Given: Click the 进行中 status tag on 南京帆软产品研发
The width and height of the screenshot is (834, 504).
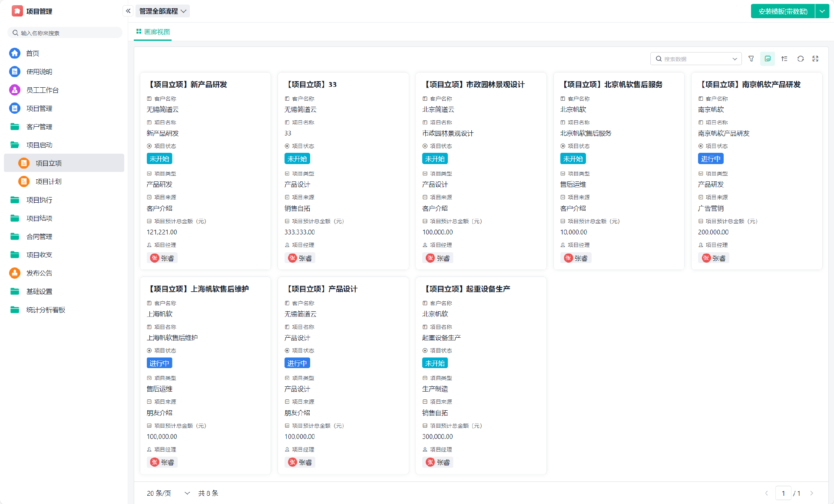Looking at the screenshot, I should pyautogui.click(x=710, y=159).
